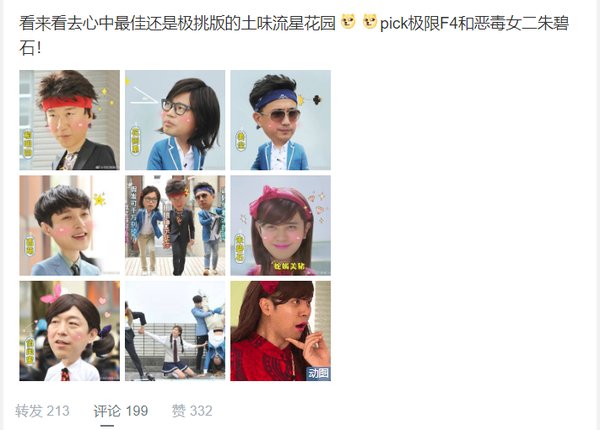Open the blue bandana sunglasses man thumbnail
Image resolution: width=600 pixels, height=430 pixels.
[280, 120]
